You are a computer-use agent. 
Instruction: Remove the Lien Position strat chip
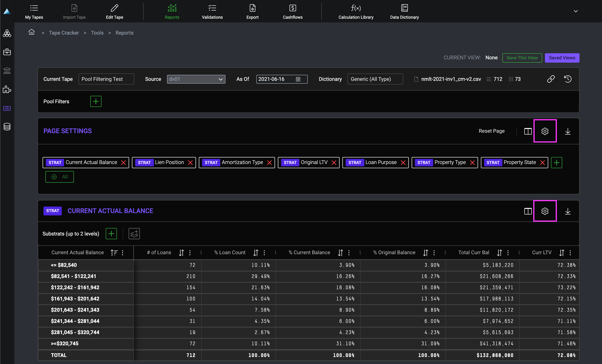point(190,163)
